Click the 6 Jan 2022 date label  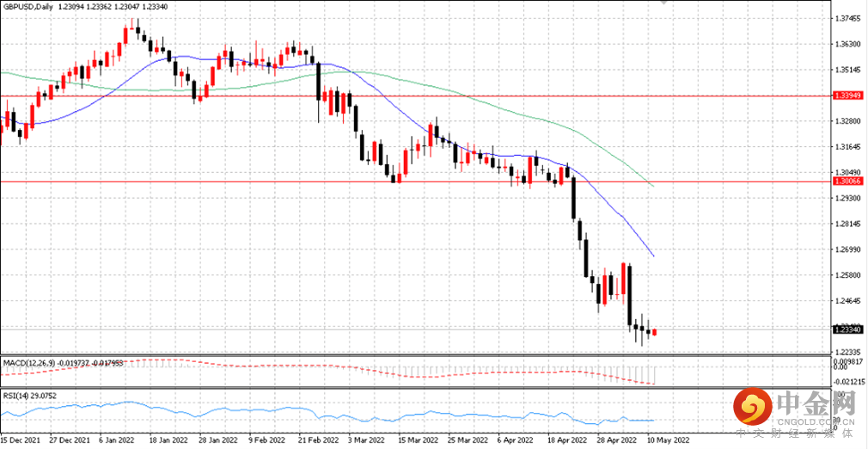(117, 439)
